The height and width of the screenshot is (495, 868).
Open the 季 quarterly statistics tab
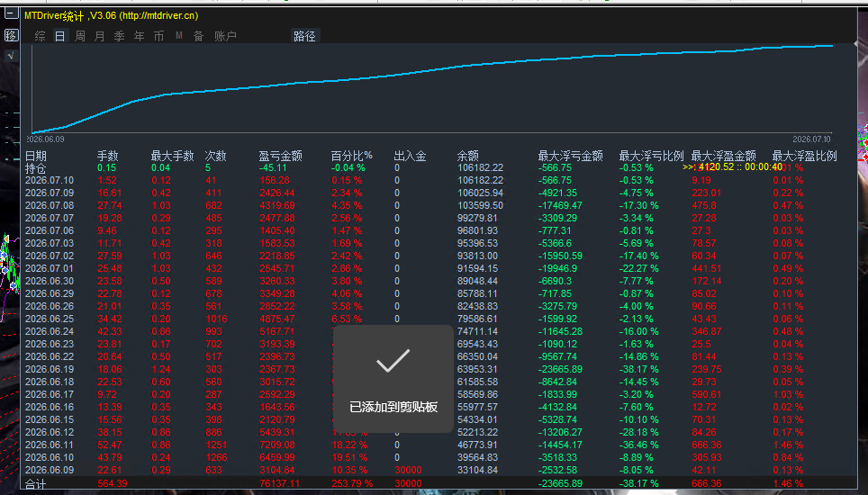coord(120,36)
